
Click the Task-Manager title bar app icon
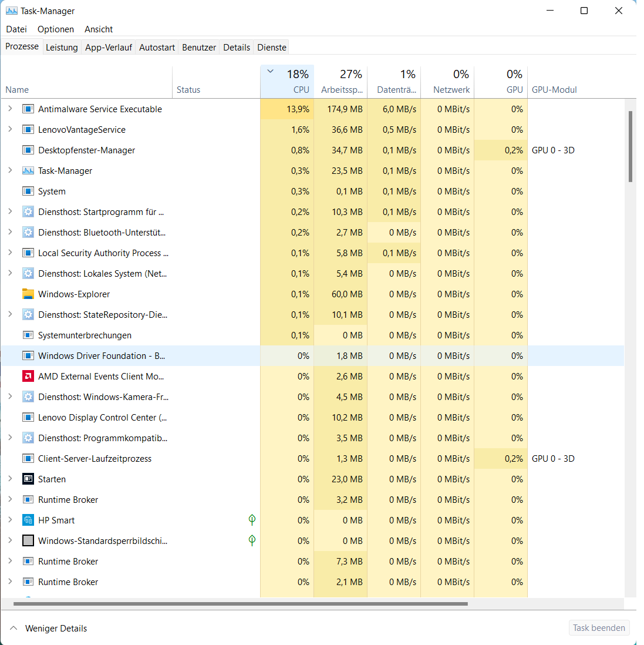[x=12, y=11]
